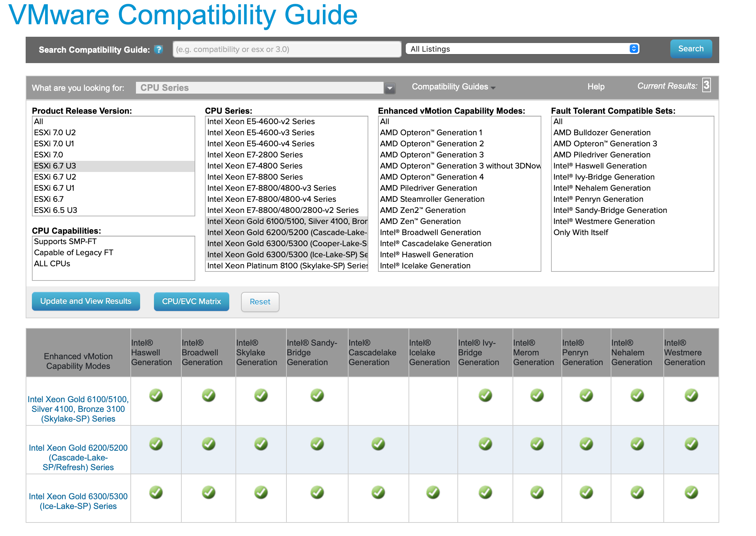Select Capable of Legacy FT capability
756x536 pixels.
[113, 252]
